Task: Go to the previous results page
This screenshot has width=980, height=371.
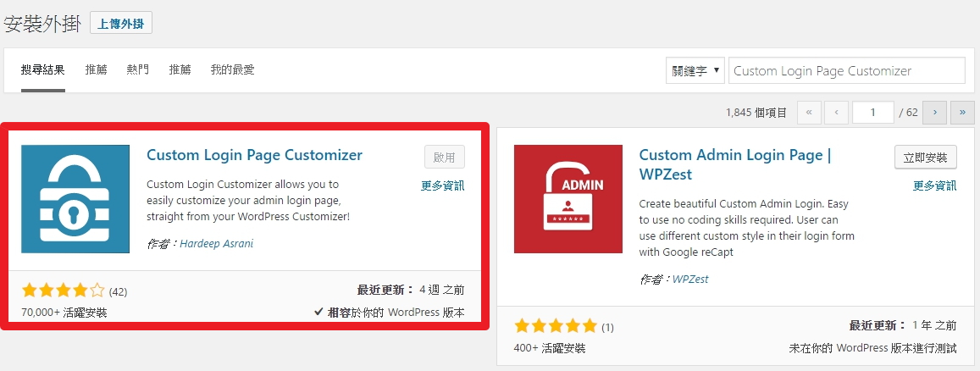Action: pos(836,113)
